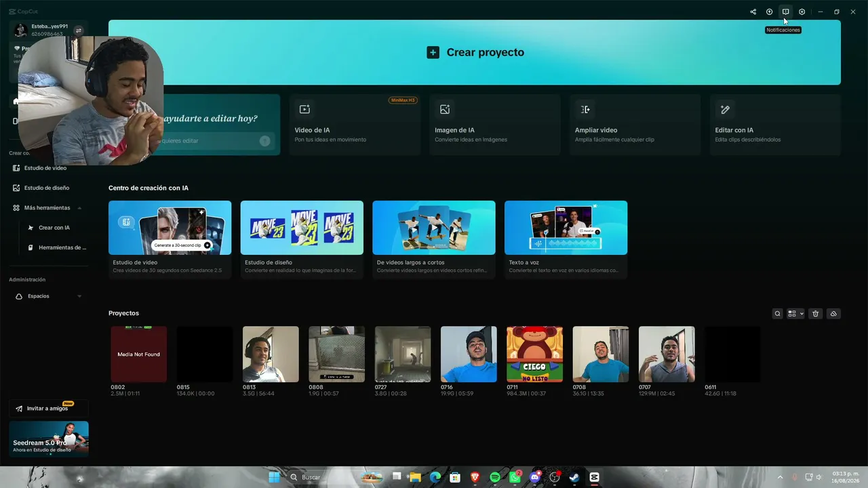Viewport: 868px width, 488px height.
Task: Open the Texto a voz card
Action: click(x=566, y=239)
